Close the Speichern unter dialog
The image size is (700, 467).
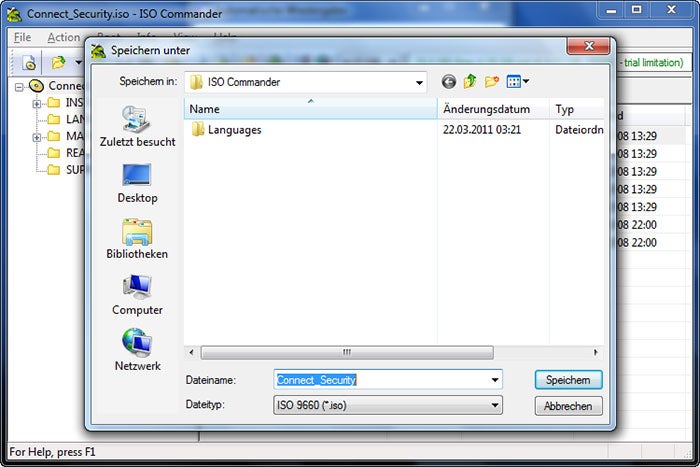pos(588,46)
